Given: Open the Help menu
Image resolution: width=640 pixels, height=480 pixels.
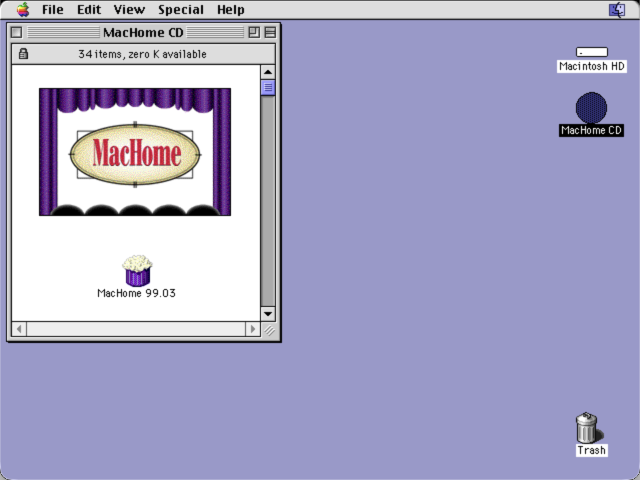Looking at the screenshot, I should click(x=231, y=9).
